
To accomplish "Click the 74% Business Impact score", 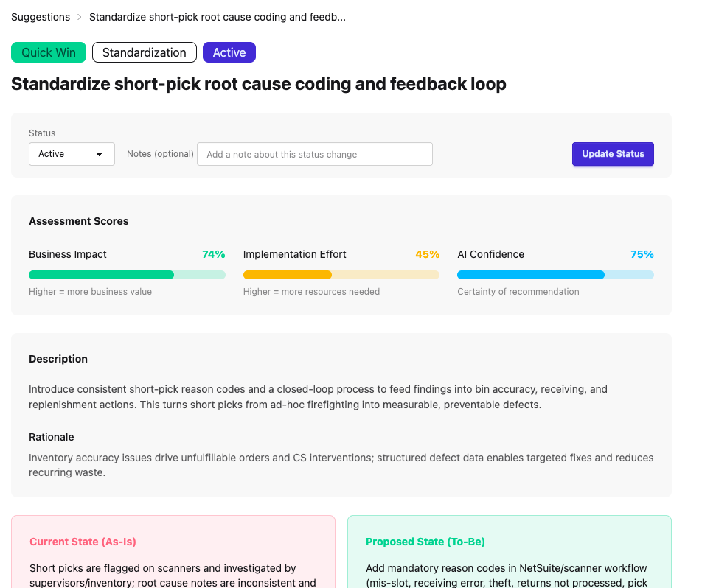I will (213, 254).
